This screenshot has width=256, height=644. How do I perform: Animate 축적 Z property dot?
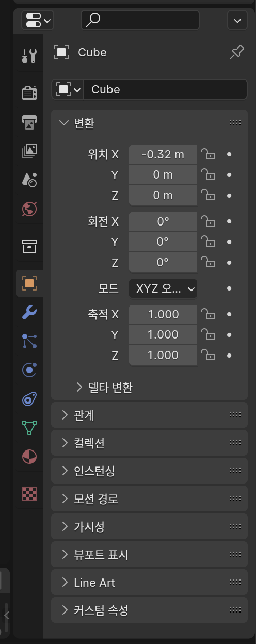229,356
